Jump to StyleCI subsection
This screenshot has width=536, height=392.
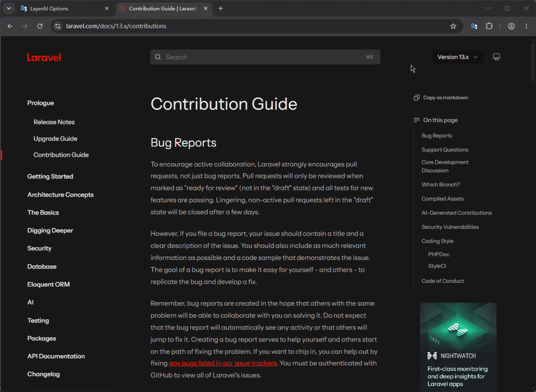437,266
